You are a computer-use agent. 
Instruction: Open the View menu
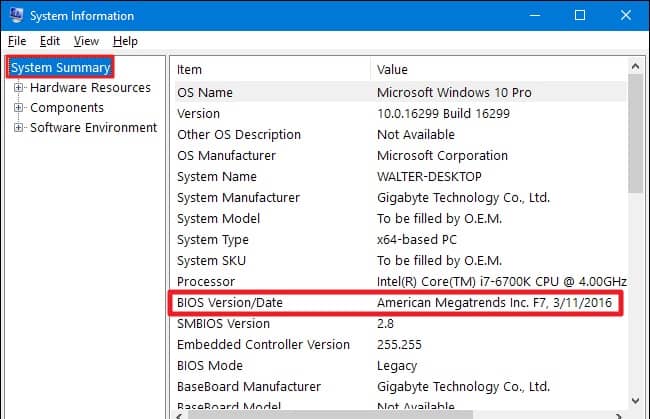[86, 41]
